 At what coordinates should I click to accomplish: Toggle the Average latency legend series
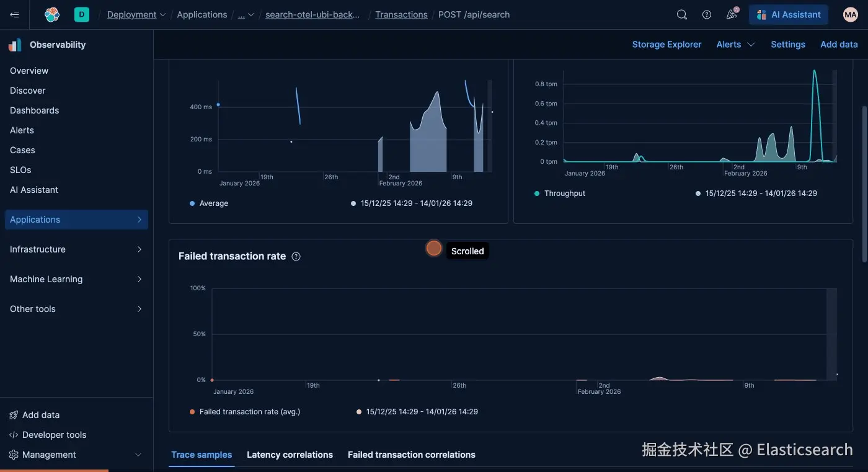tap(209, 203)
